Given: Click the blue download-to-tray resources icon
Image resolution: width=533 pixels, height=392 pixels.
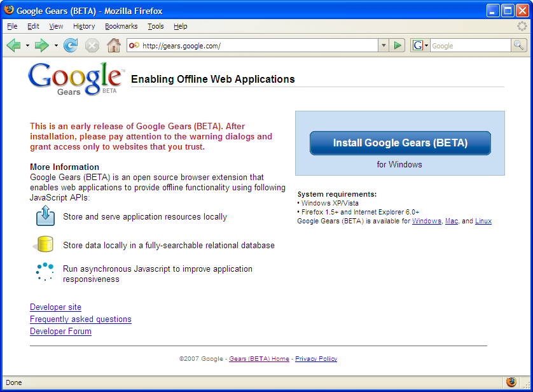Looking at the screenshot, I should coord(45,216).
